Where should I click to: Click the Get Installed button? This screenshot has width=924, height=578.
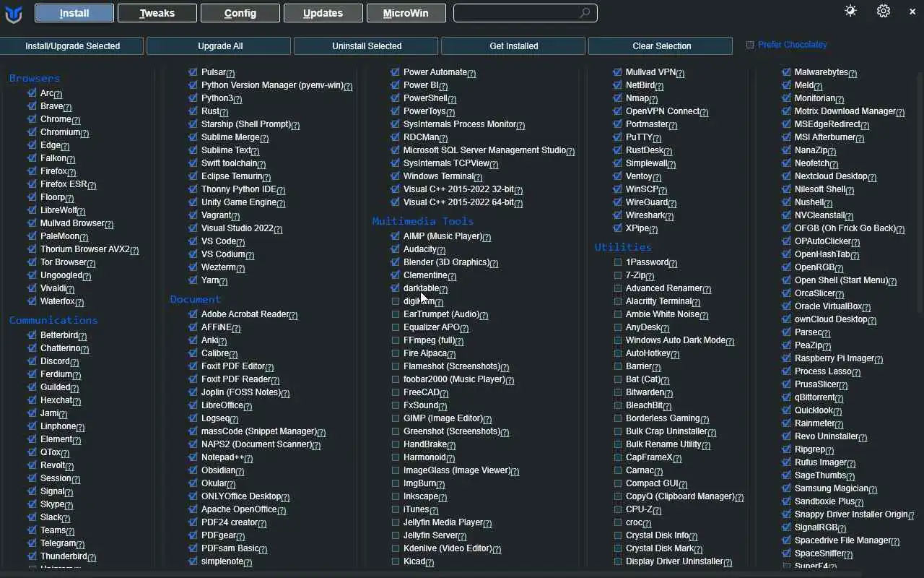(514, 46)
